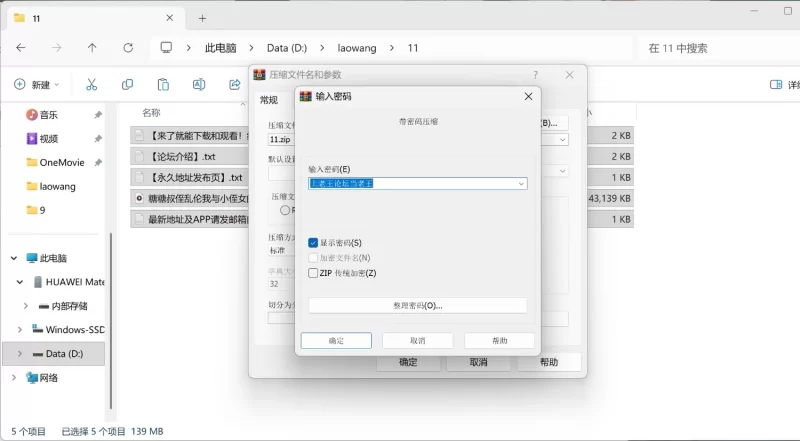Screen dimensions: 800x441
Task: Open the 新建 dropdown in the toolbar
Action: pyautogui.click(x=40, y=85)
